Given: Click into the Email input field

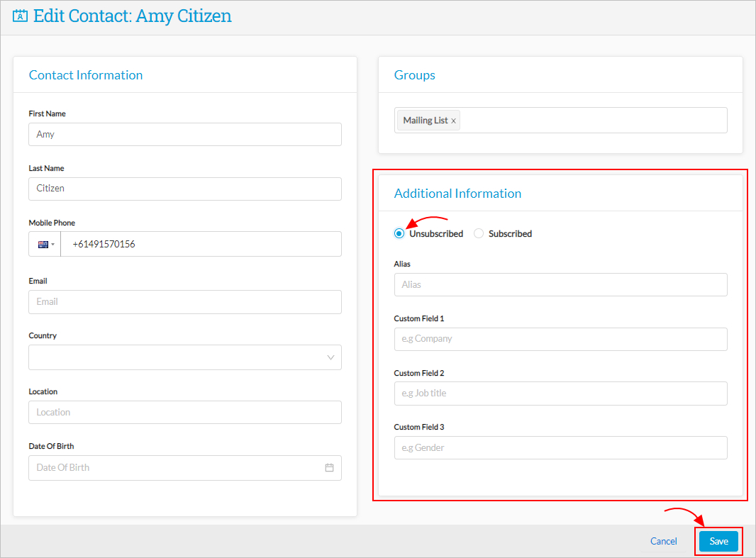Looking at the screenshot, I should [x=185, y=302].
